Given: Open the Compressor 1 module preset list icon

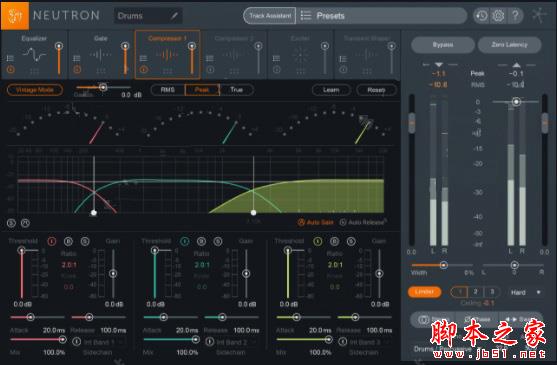Looking at the screenshot, I should point(143,58).
